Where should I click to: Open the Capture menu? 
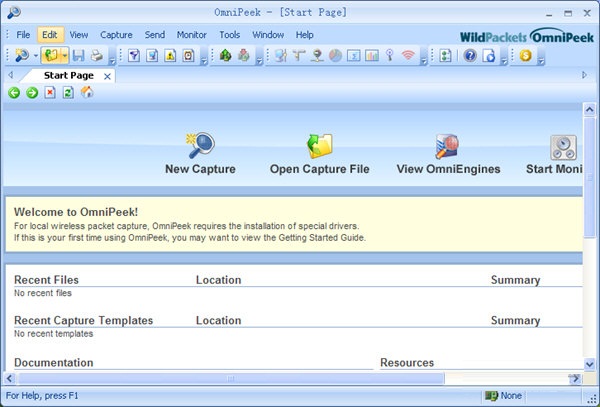(x=116, y=35)
